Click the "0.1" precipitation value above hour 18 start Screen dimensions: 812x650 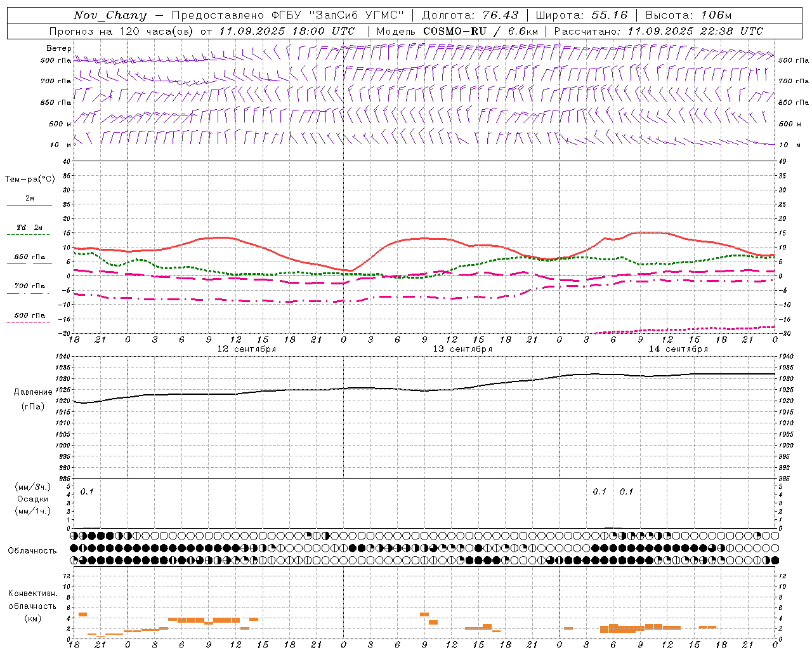pos(87,492)
